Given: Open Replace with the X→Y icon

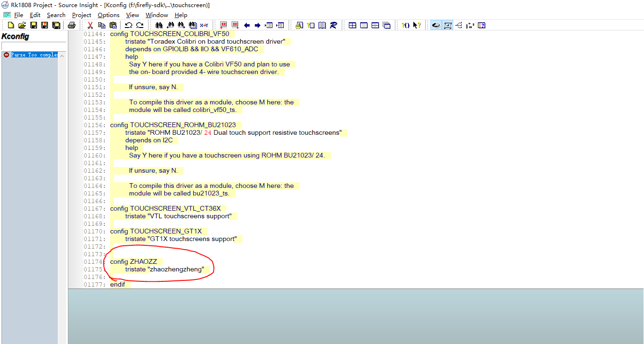Looking at the screenshot, I should (x=204, y=25).
